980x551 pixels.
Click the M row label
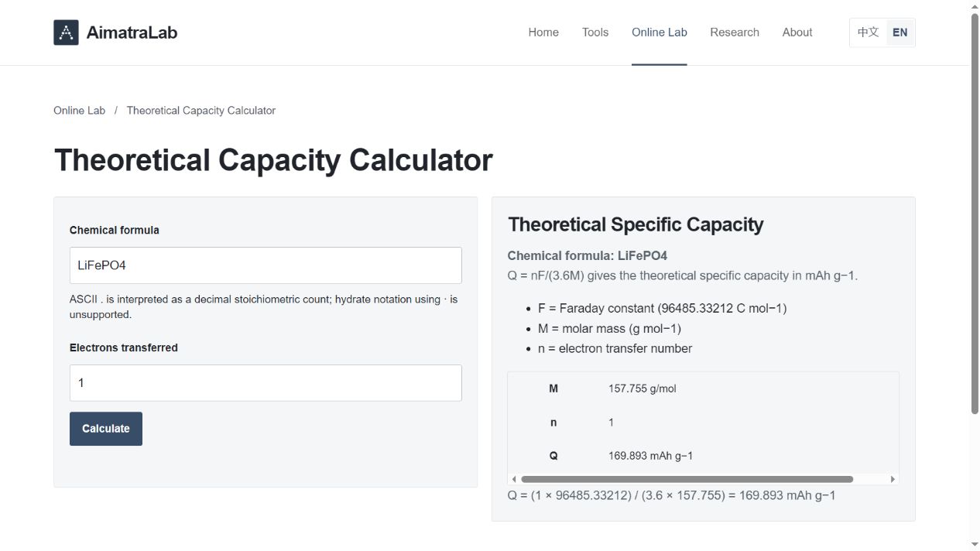tap(553, 388)
